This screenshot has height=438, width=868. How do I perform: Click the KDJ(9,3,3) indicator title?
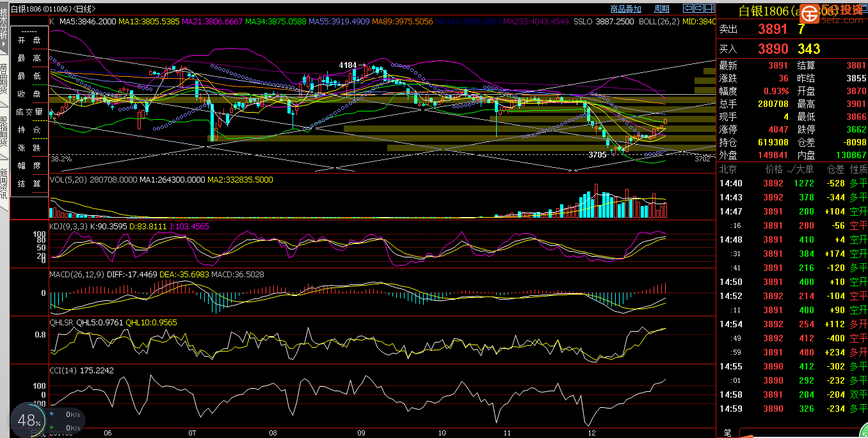pos(69,226)
